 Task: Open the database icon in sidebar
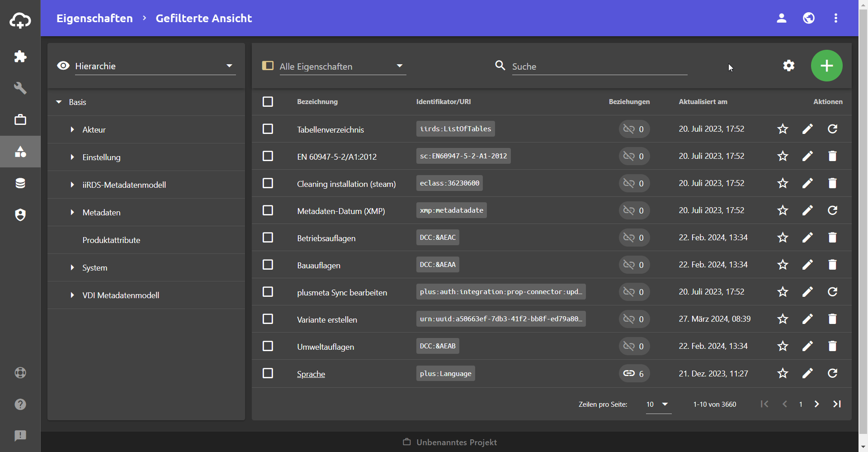[20, 183]
